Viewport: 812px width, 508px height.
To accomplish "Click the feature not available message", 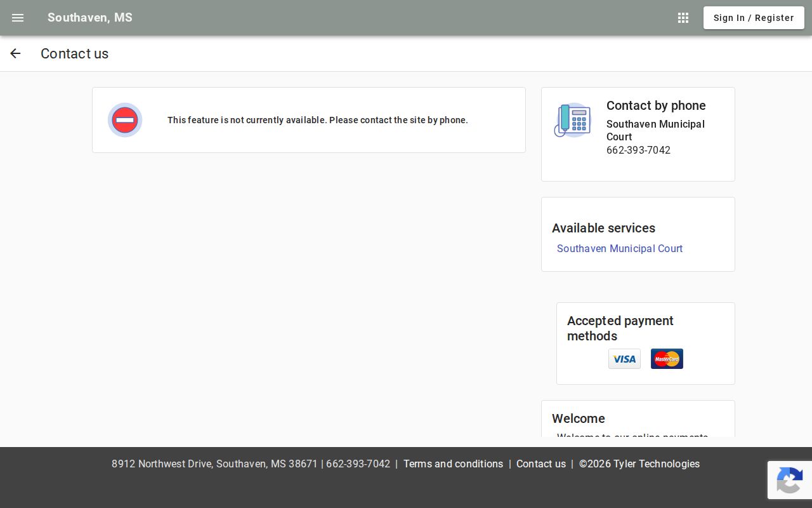I will 318,120.
